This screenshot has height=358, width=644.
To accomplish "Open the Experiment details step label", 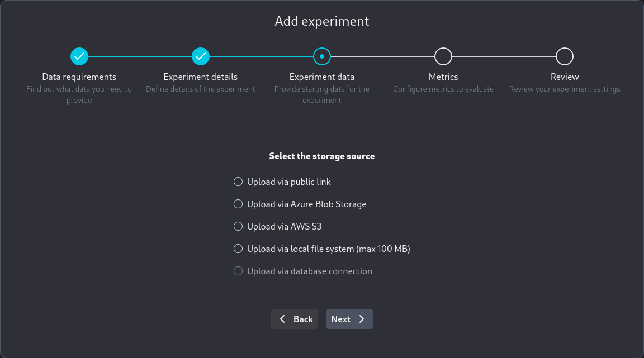I will coord(201,77).
